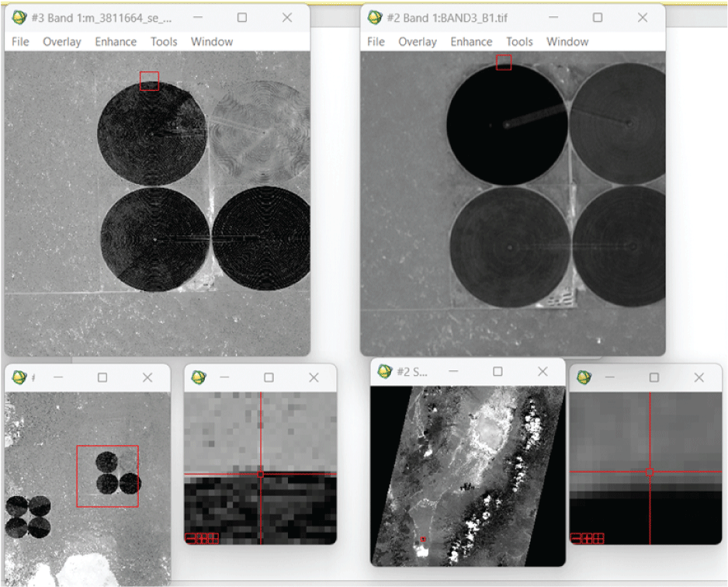Open Overlay menu in #3 Band 1 window

[61, 42]
